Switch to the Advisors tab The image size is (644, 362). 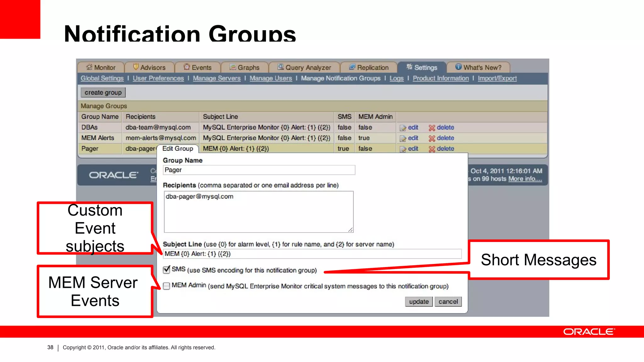(x=149, y=67)
